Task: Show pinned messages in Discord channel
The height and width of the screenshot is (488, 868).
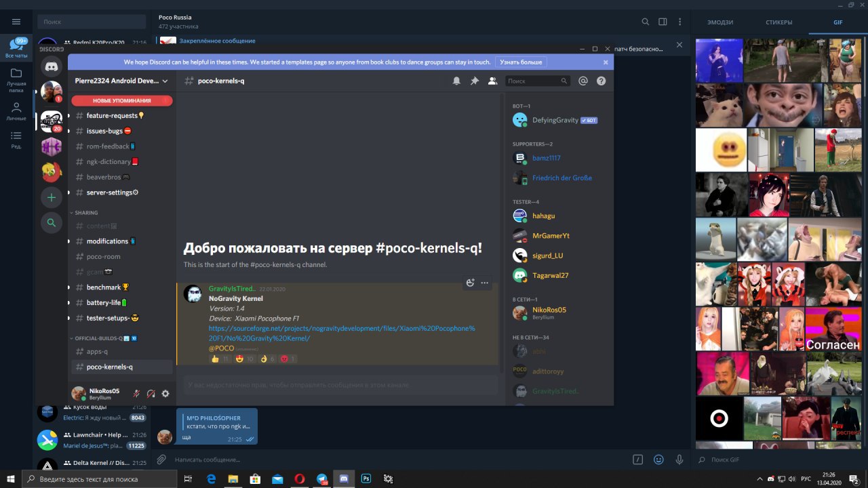Action: [x=475, y=81]
